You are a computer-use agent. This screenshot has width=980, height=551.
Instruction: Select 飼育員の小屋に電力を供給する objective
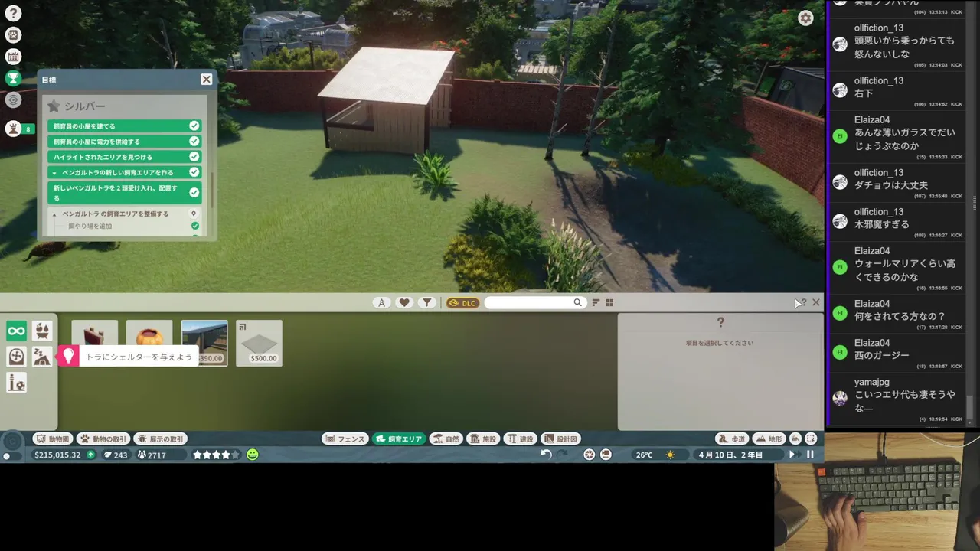tap(125, 142)
